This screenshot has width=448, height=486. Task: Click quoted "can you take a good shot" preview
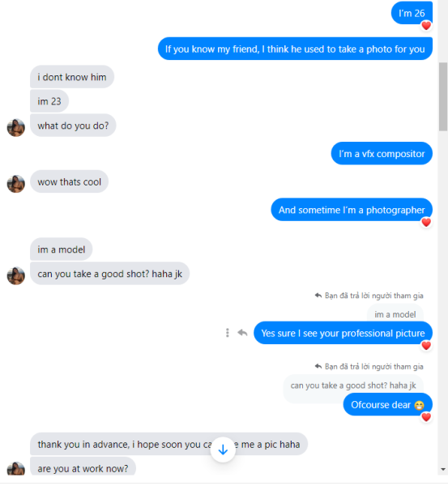coord(353,386)
